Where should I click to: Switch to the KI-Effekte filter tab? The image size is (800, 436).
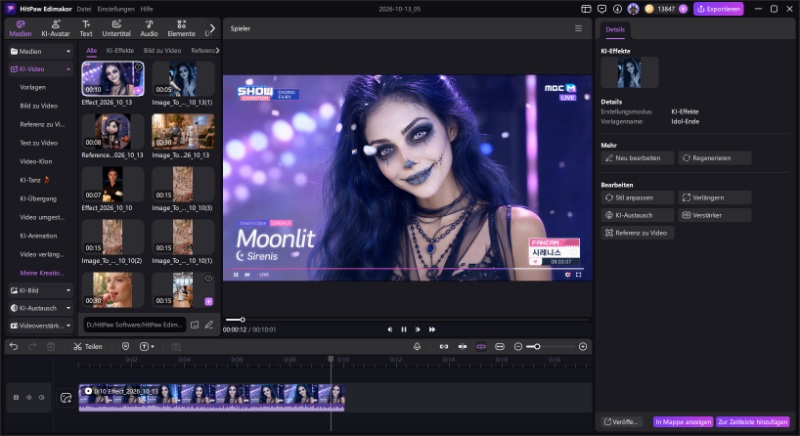coord(120,50)
